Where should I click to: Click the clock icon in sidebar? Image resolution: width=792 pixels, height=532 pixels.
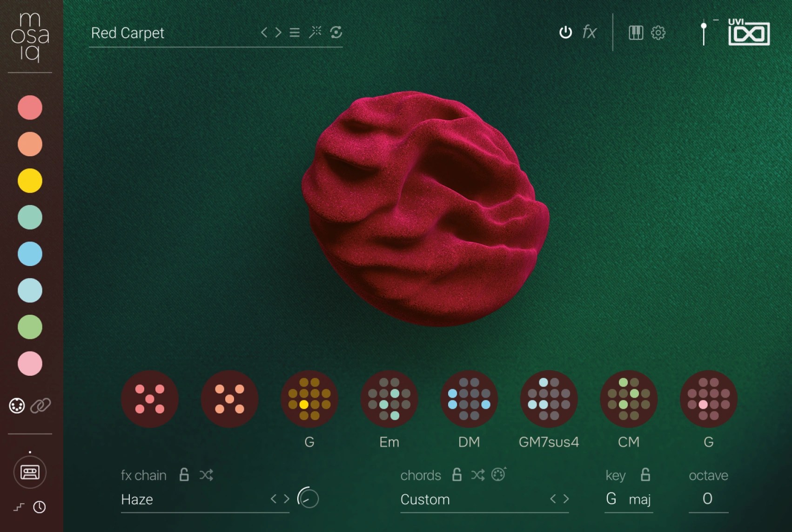click(x=40, y=507)
